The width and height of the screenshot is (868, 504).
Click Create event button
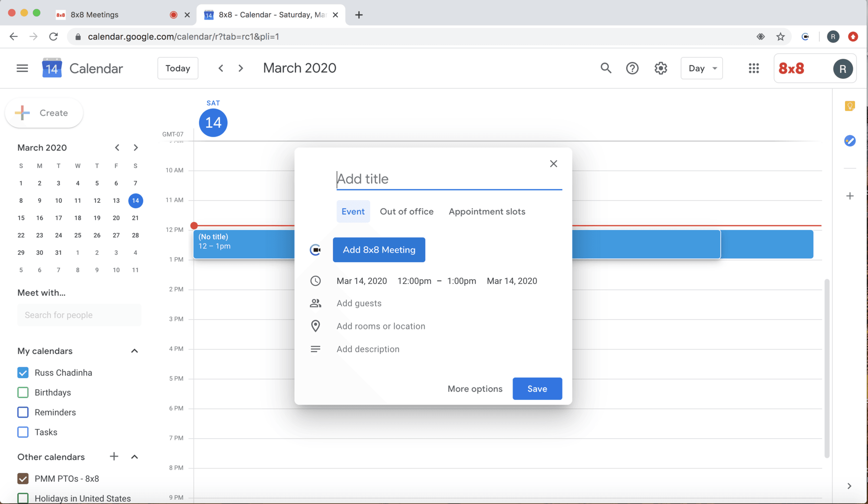(44, 113)
